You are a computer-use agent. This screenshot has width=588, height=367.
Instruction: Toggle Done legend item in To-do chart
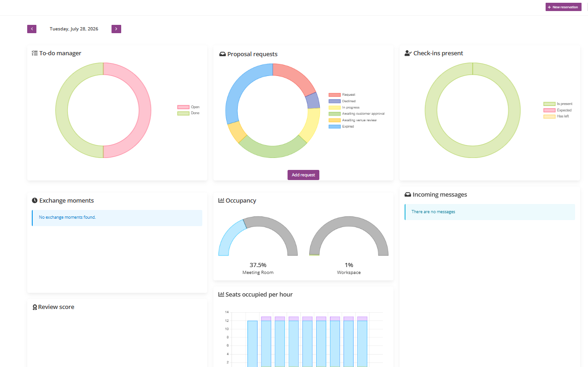(x=188, y=113)
